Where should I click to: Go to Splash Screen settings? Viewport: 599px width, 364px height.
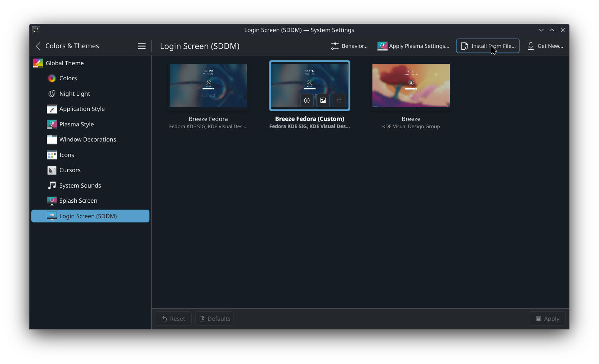[x=90, y=201]
